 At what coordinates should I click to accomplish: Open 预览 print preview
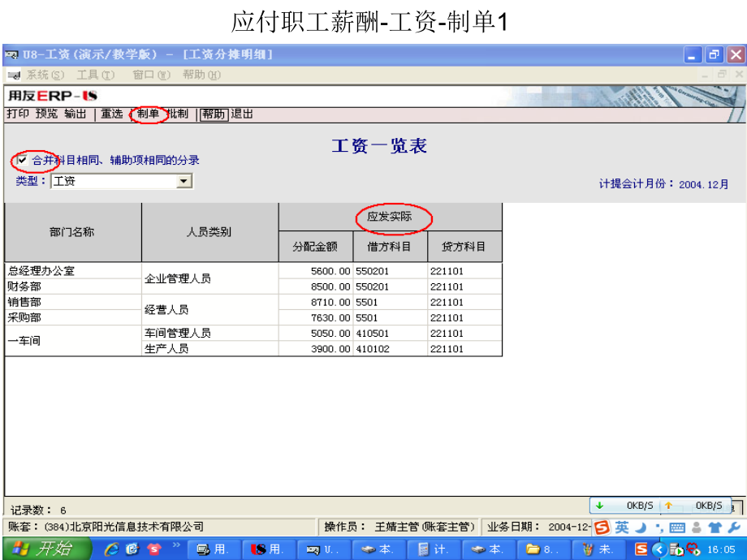point(47,114)
